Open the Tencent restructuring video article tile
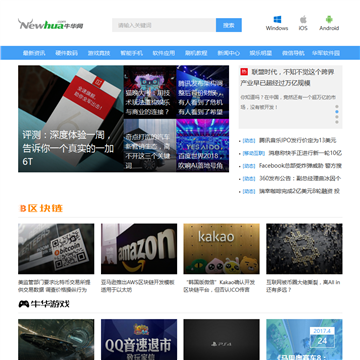Image resolution: width=360 pixels, height=360 pixels. click(203, 92)
